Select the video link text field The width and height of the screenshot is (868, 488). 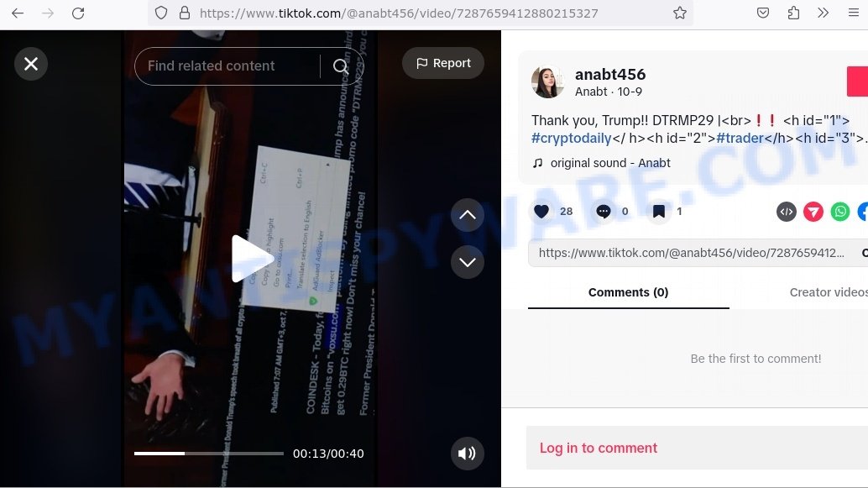tap(692, 253)
